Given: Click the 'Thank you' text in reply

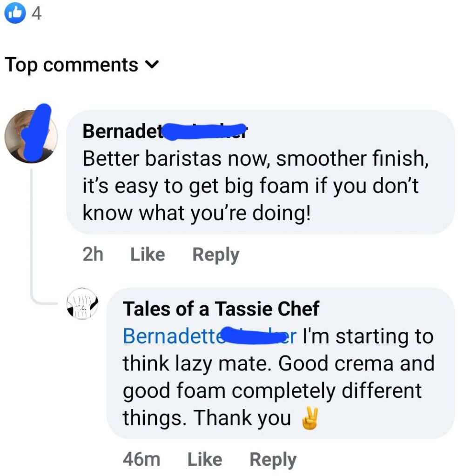Looking at the screenshot, I should pyautogui.click(x=242, y=418).
